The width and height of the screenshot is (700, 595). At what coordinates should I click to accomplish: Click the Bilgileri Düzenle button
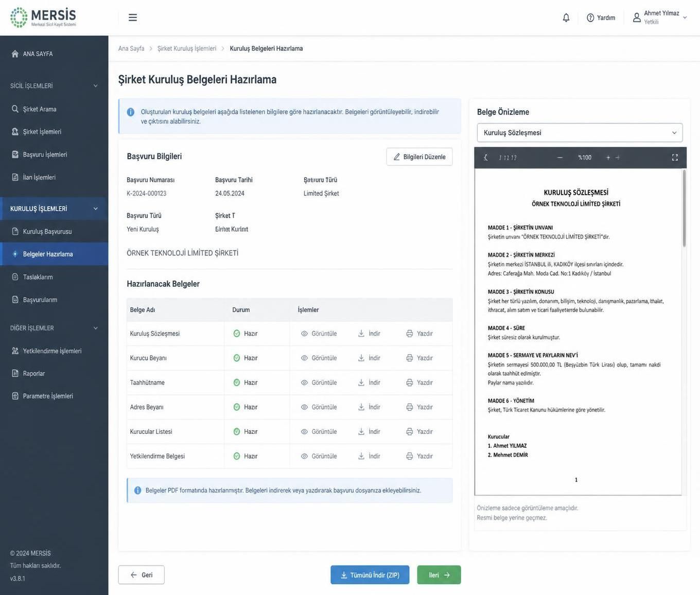click(x=419, y=157)
